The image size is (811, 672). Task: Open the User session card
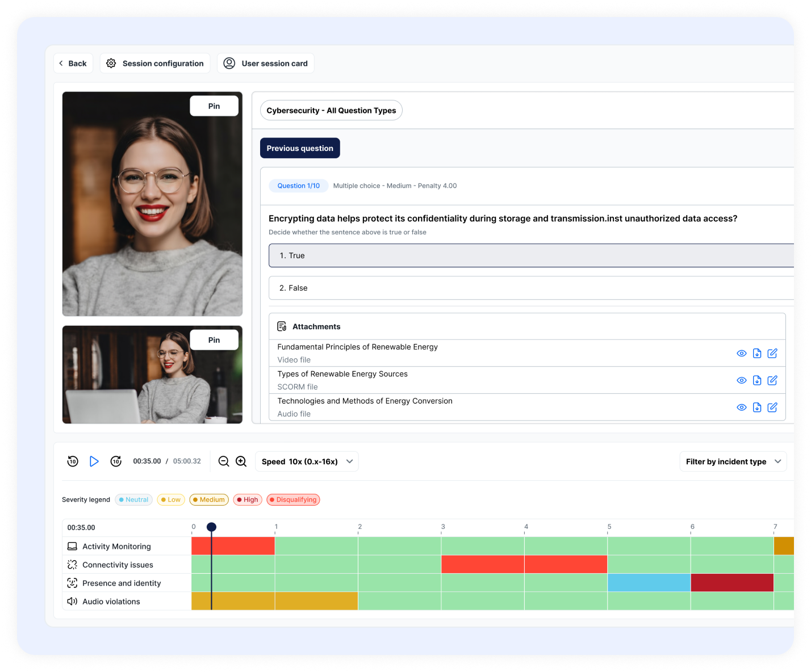[x=266, y=64]
